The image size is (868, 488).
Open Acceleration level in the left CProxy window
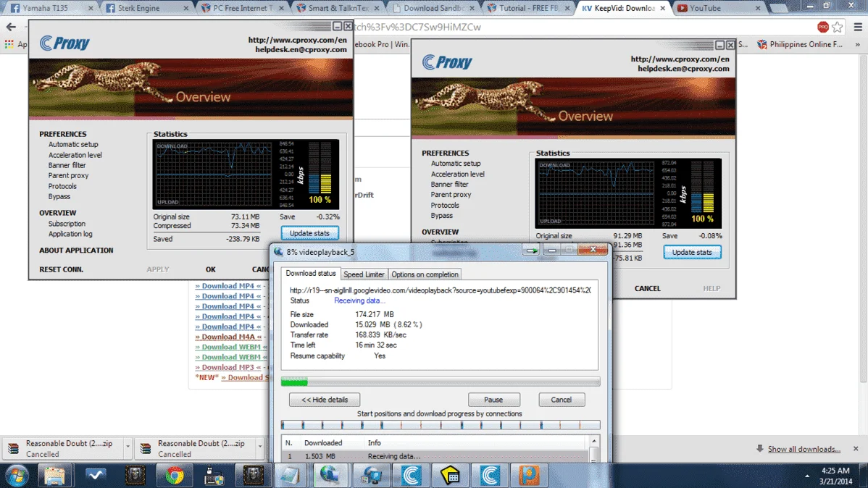pyautogui.click(x=75, y=156)
